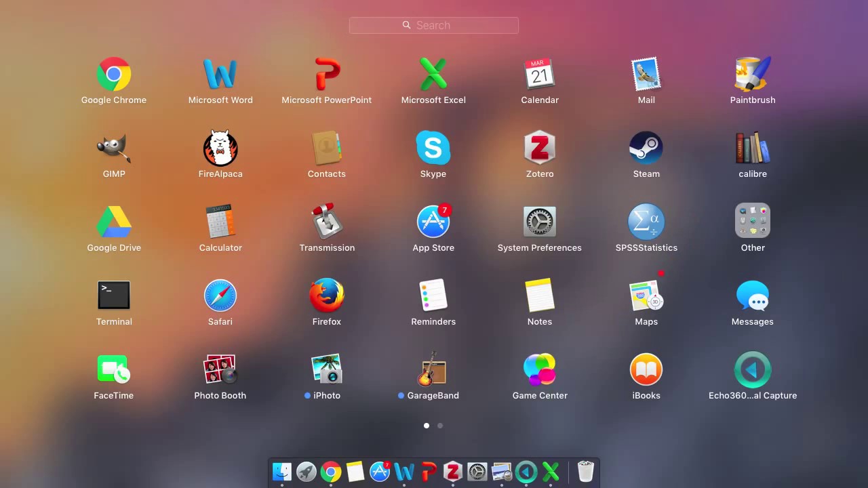
Task: Open FireAlpaca
Action: [220, 148]
